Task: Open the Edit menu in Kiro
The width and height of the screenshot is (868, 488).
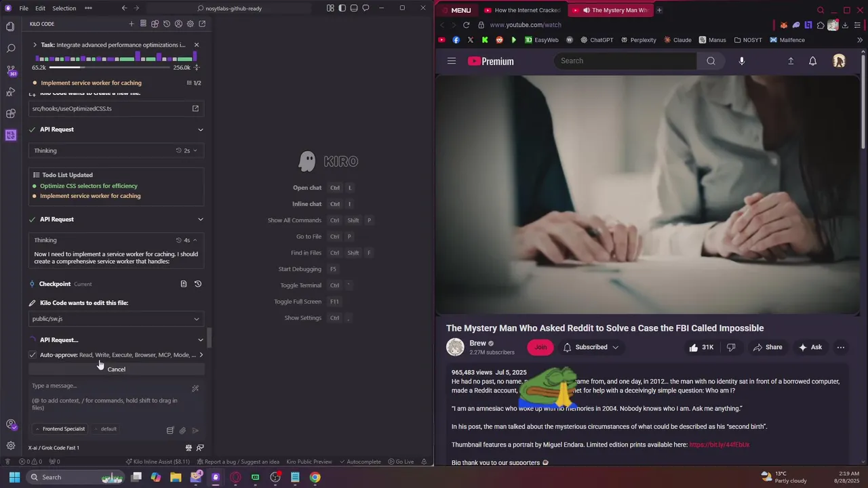Action: coord(40,8)
